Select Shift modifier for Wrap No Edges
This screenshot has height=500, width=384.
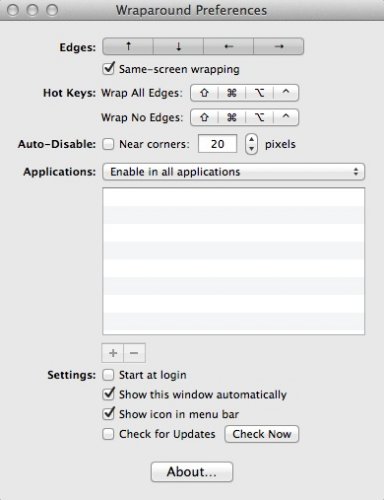[x=204, y=117]
